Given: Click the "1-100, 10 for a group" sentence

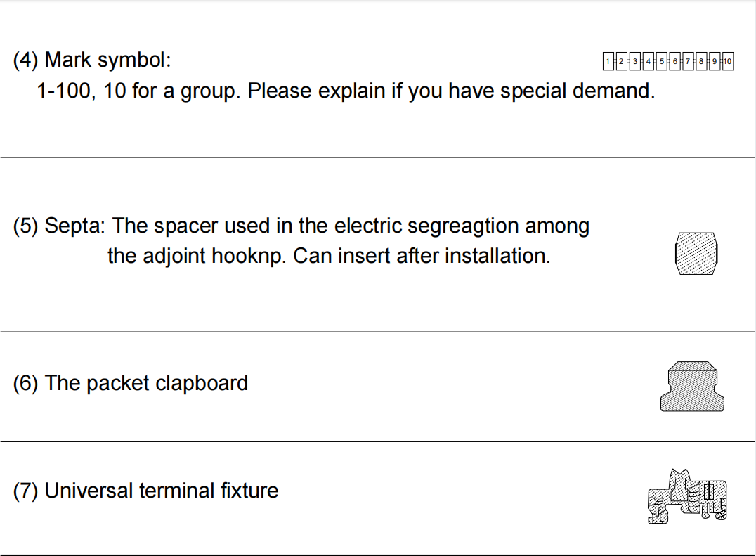Looking at the screenshot, I should pyautogui.click(x=138, y=91).
